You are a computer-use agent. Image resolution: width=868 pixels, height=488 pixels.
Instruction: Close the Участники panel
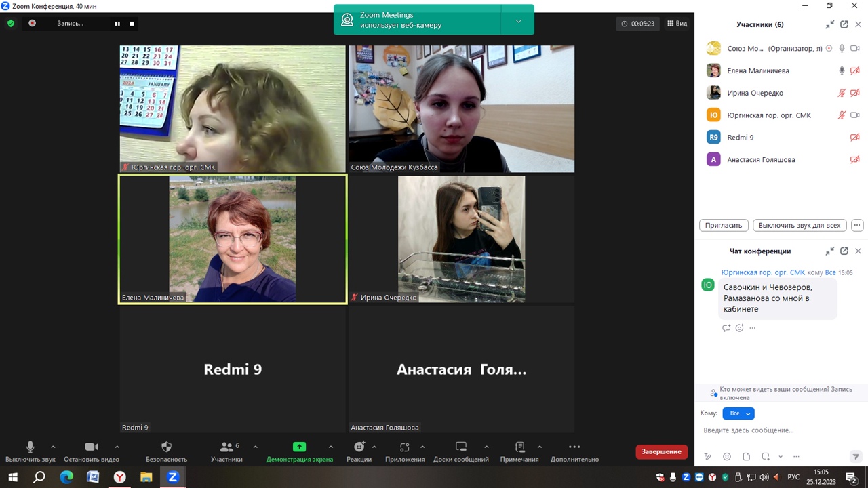(x=858, y=24)
